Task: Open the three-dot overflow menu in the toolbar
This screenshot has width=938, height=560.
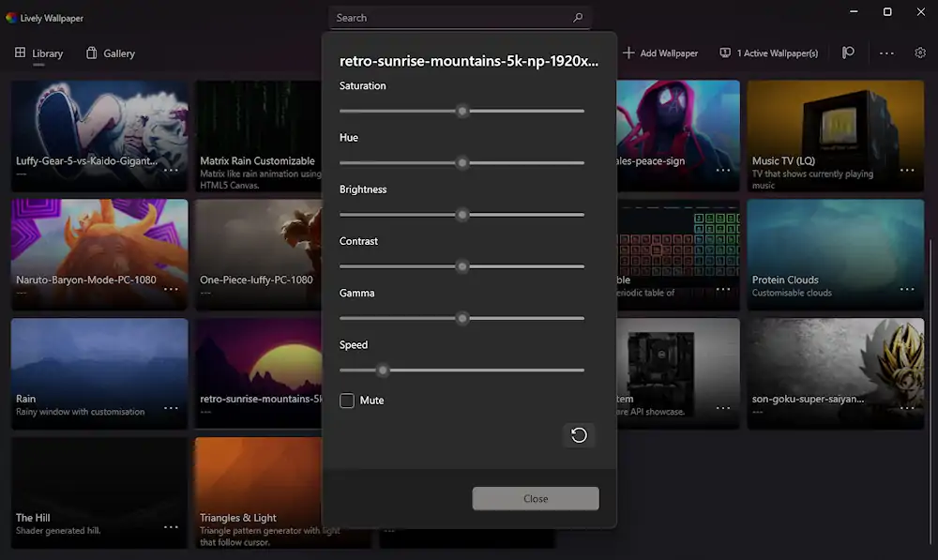Action: pos(886,53)
